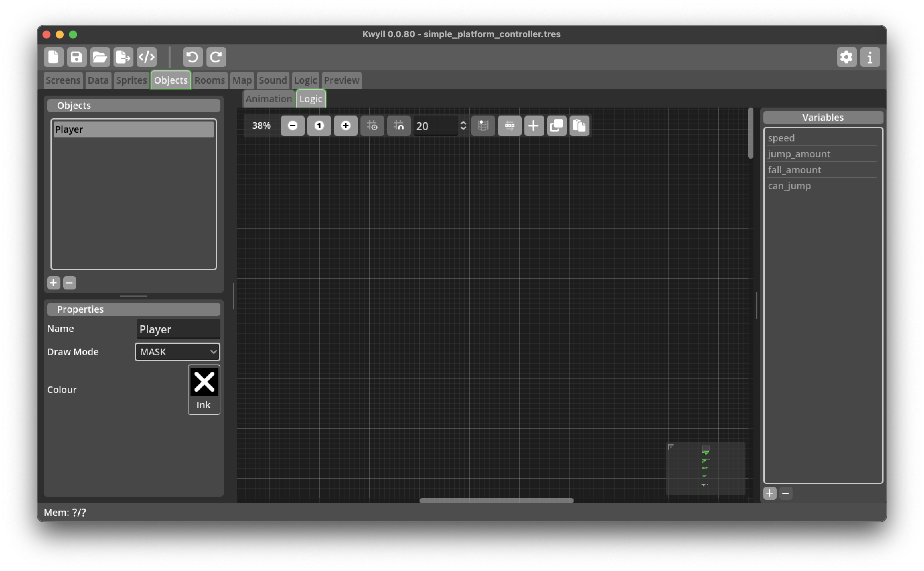Click the snap distance stepper arrows
The height and width of the screenshot is (571, 924).
coord(463,126)
